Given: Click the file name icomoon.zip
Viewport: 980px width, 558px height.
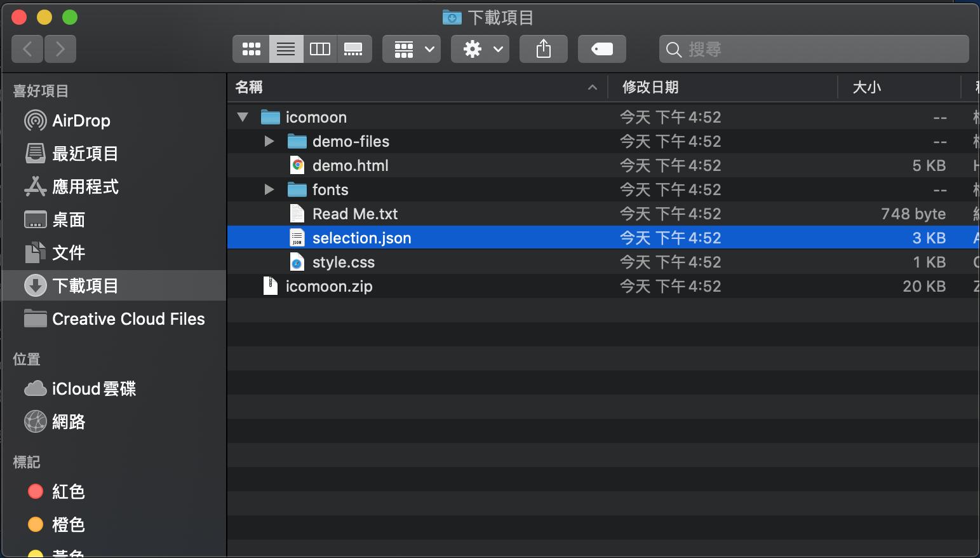Looking at the screenshot, I should (329, 287).
